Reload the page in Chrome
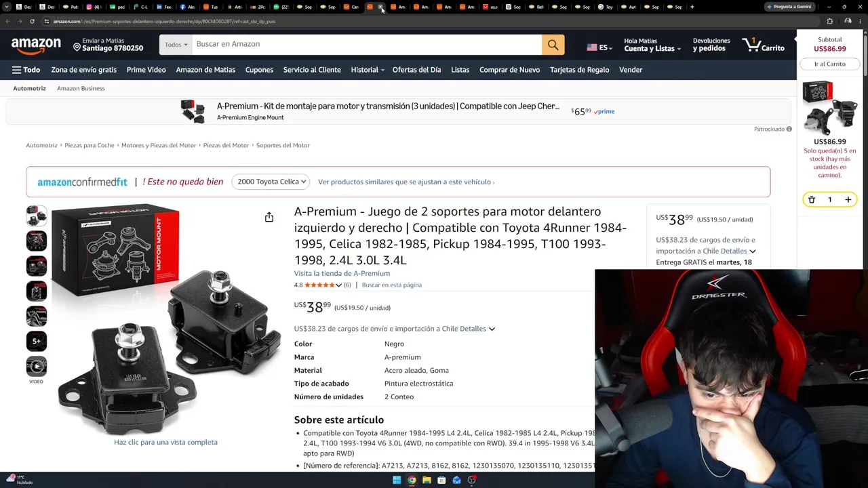Viewport: 868px width, 488px height. point(32,21)
